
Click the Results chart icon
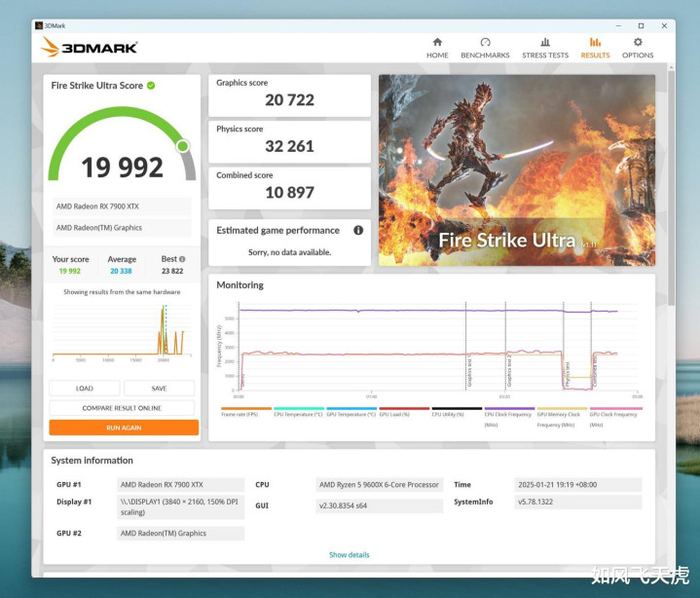pos(595,42)
